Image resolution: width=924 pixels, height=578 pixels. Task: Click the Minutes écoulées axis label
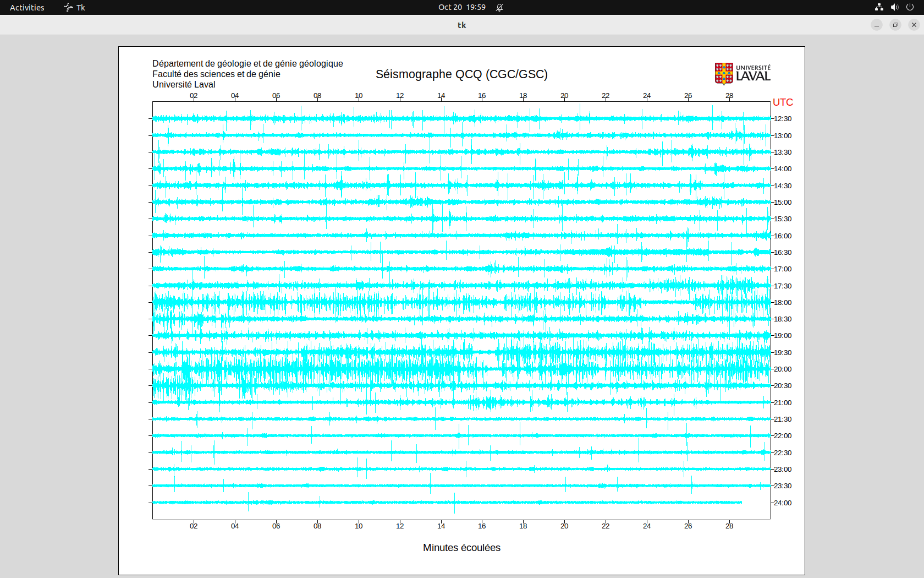[461, 548]
